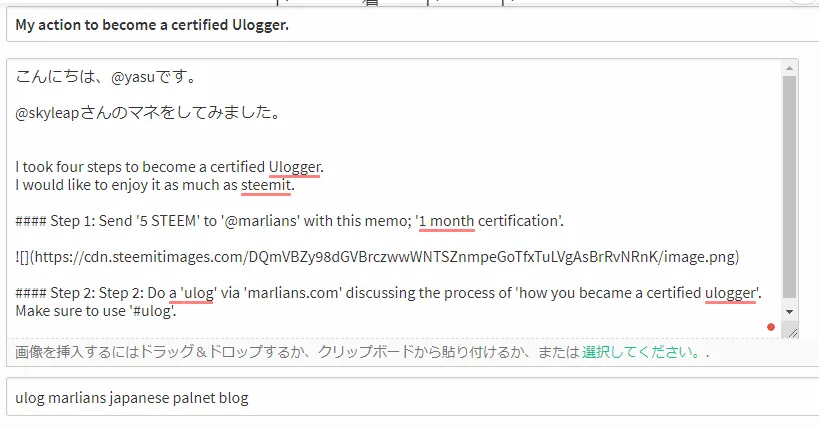Click the red dot indicator in the editor
Viewport: 819px width, 427px height.
[x=770, y=327]
